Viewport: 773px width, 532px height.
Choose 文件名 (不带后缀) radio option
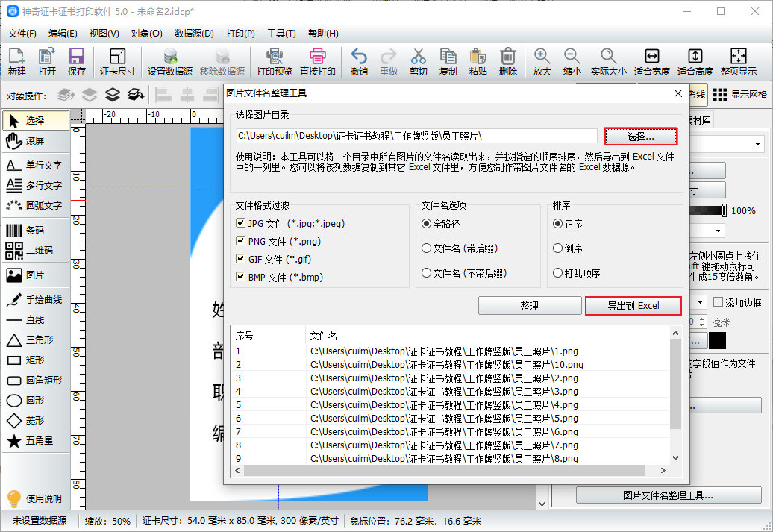click(426, 273)
